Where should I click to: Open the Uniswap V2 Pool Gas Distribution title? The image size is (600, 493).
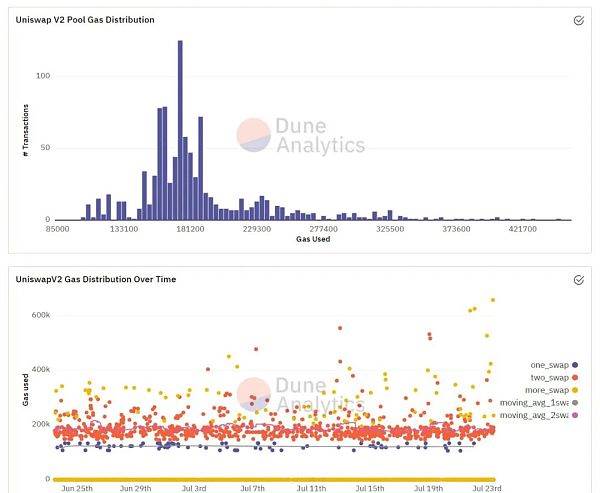tap(85, 20)
